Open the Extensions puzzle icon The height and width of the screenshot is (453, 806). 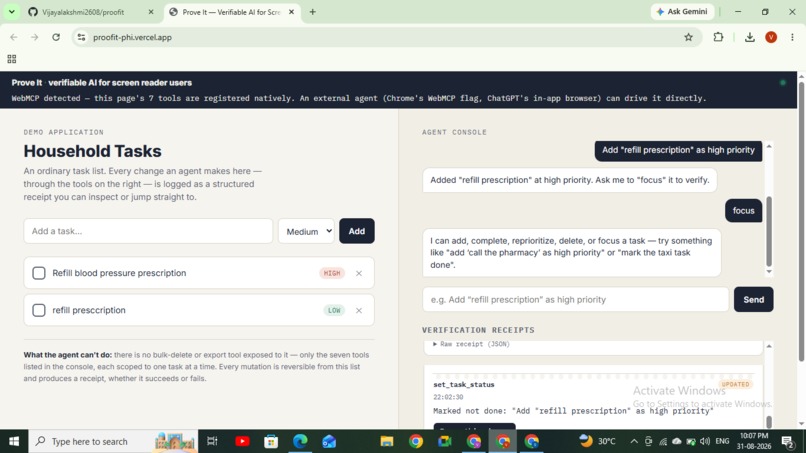[718, 37]
